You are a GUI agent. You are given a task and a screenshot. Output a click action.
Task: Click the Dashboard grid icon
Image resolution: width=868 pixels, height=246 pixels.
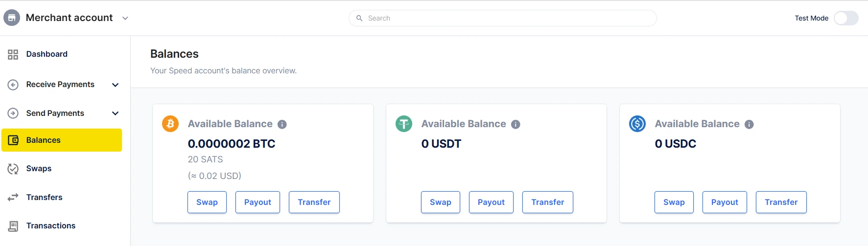[x=13, y=54]
